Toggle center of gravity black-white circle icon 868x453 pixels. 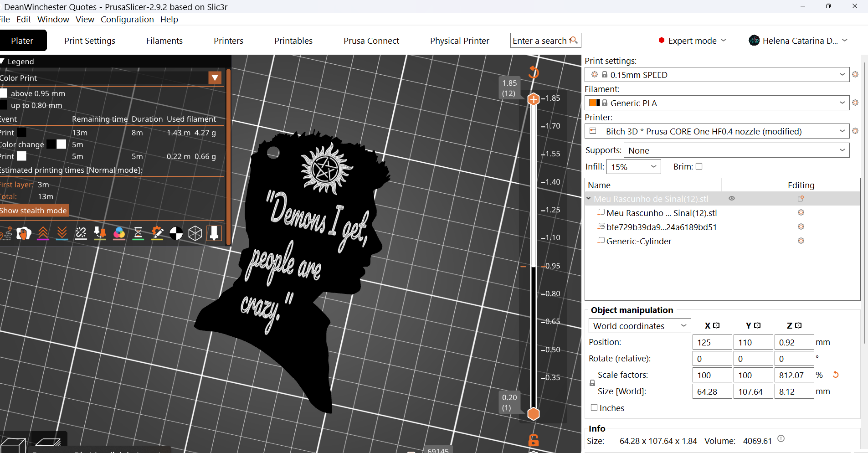(176, 234)
